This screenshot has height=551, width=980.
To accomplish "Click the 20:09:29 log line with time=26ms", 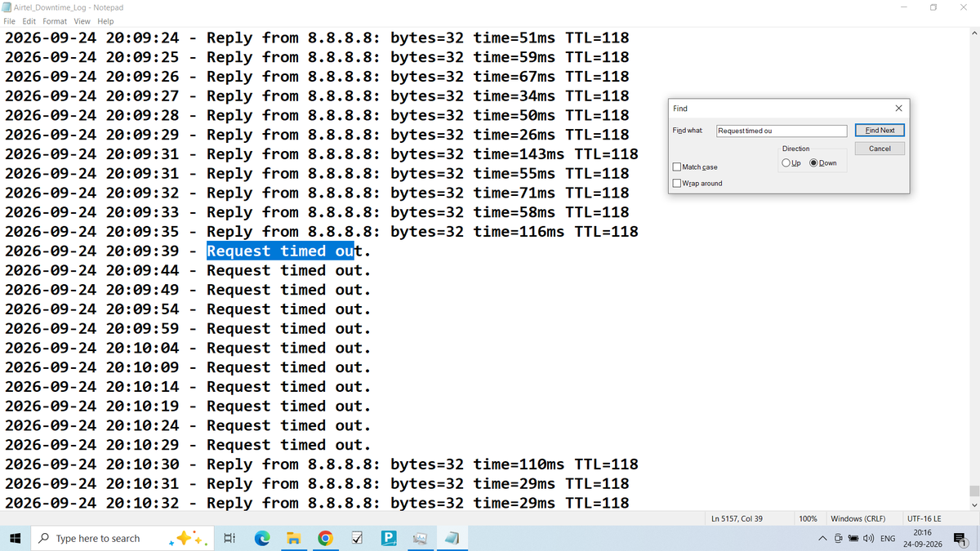I will click(x=317, y=135).
